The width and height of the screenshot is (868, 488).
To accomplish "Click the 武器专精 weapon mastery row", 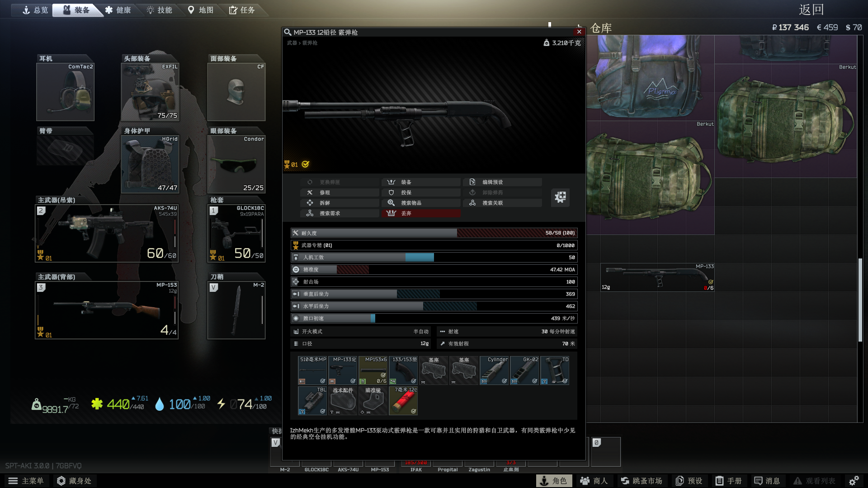I will [x=434, y=245].
